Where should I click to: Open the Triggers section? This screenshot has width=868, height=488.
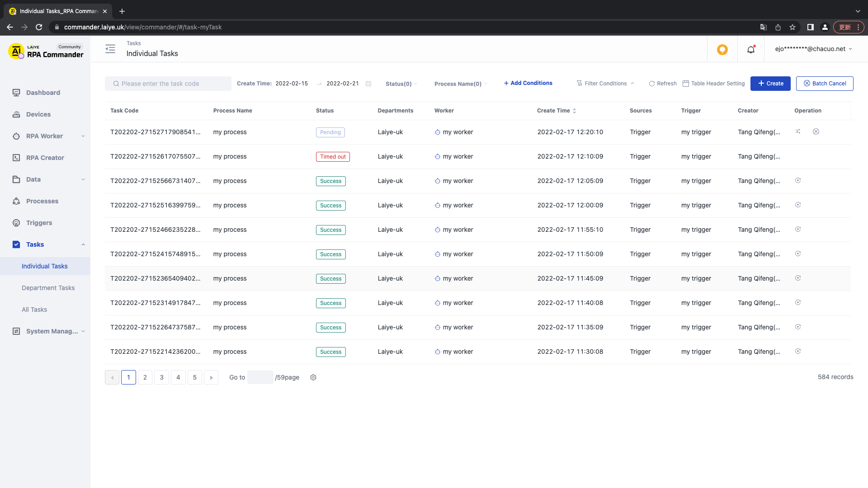click(39, 223)
